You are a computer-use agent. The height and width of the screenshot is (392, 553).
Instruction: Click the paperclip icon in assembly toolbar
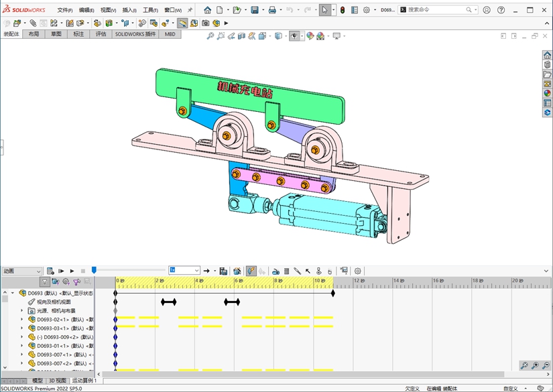point(33,23)
